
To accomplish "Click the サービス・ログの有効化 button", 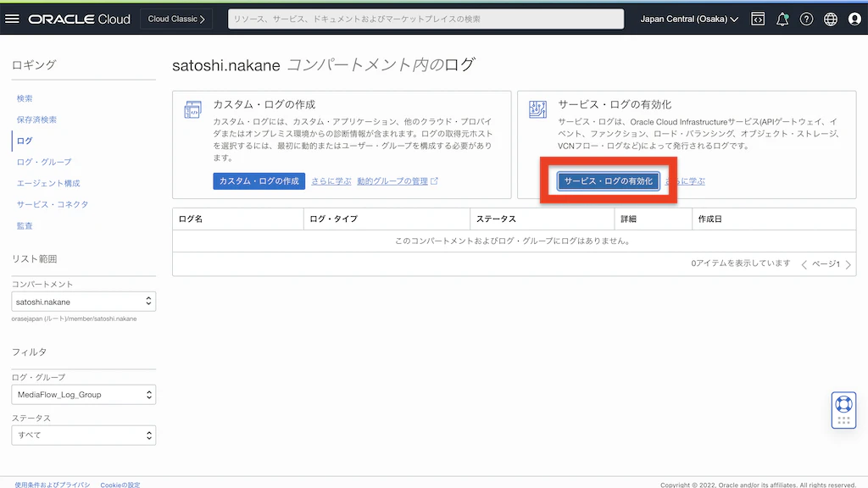I will pyautogui.click(x=609, y=181).
